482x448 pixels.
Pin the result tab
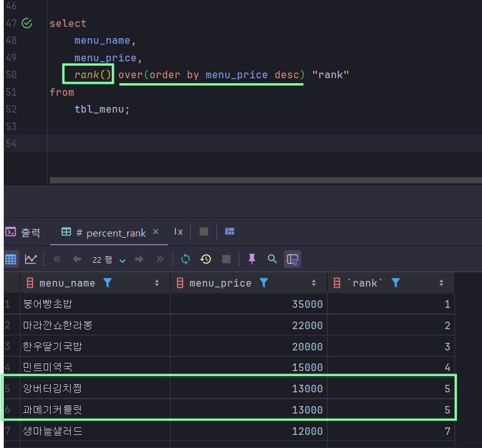252,259
